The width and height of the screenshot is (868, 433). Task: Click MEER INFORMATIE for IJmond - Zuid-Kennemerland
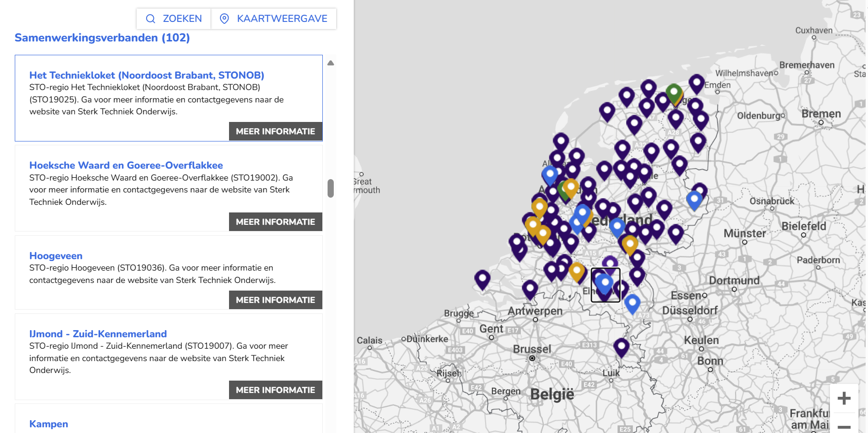click(275, 390)
